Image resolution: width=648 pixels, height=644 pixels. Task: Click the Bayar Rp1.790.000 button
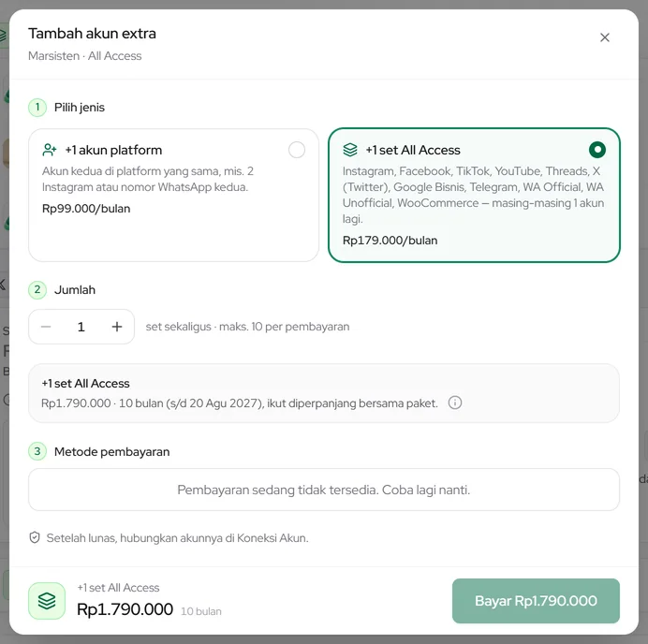[536, 601]
